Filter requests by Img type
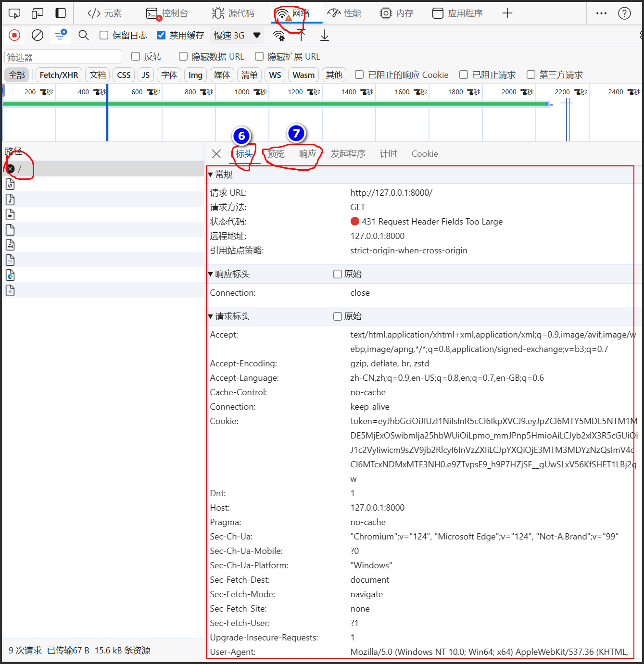644x664 pixels. click(195, 75)
